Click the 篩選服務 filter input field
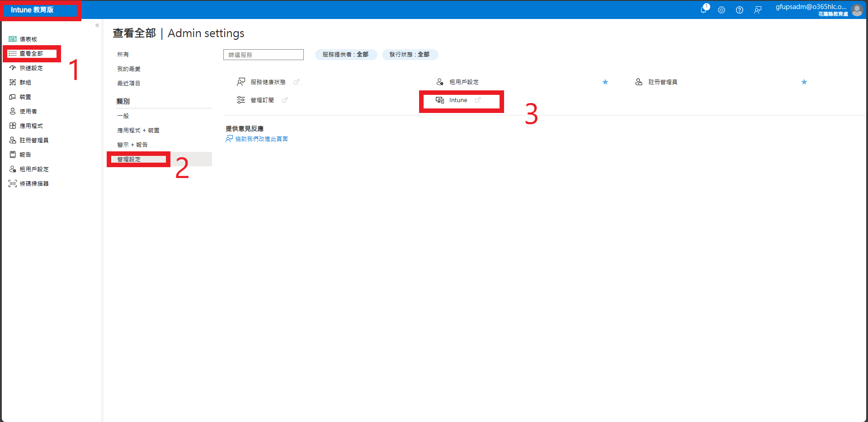Screen dimensions: 868x422 [263, 55]
